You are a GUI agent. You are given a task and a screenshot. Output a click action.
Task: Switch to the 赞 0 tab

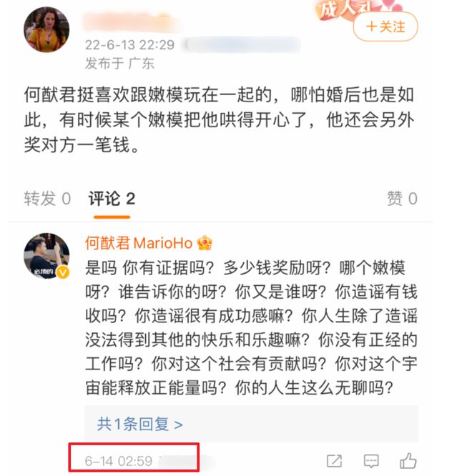coord(402,199)
